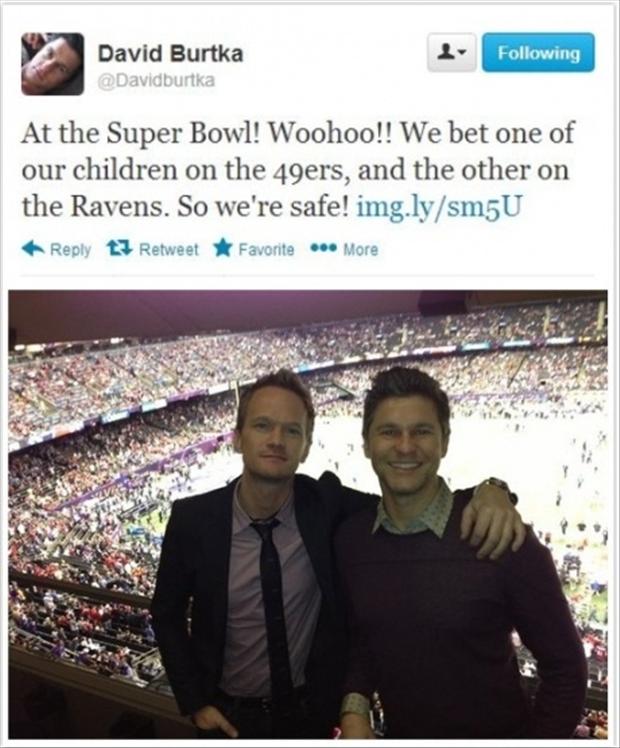Image resolution: width=620 pixels, height=748 pixels.
Task: Click the Favorite text label
Action: (266, 249)
